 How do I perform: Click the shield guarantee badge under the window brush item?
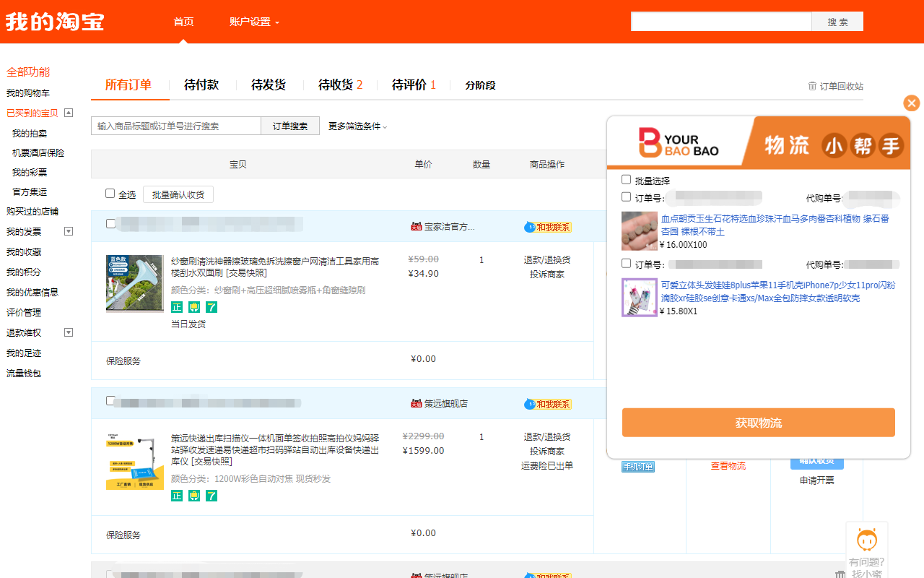[194, 307]
